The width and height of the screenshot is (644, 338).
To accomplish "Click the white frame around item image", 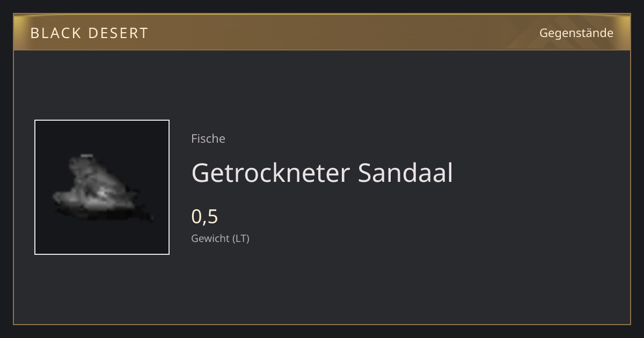I will coord(102,120).
